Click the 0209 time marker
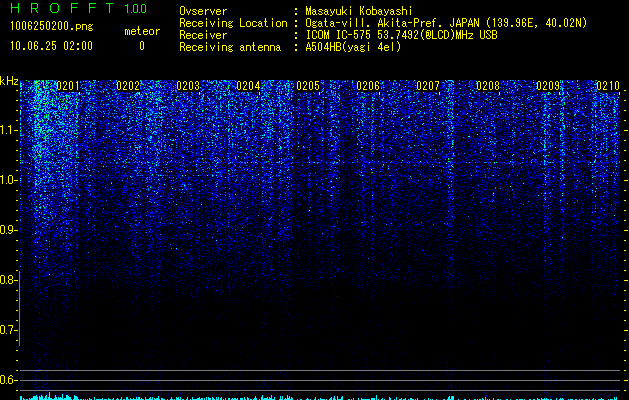Viewport: 629px width, 400px height. (x=548, y=86)
